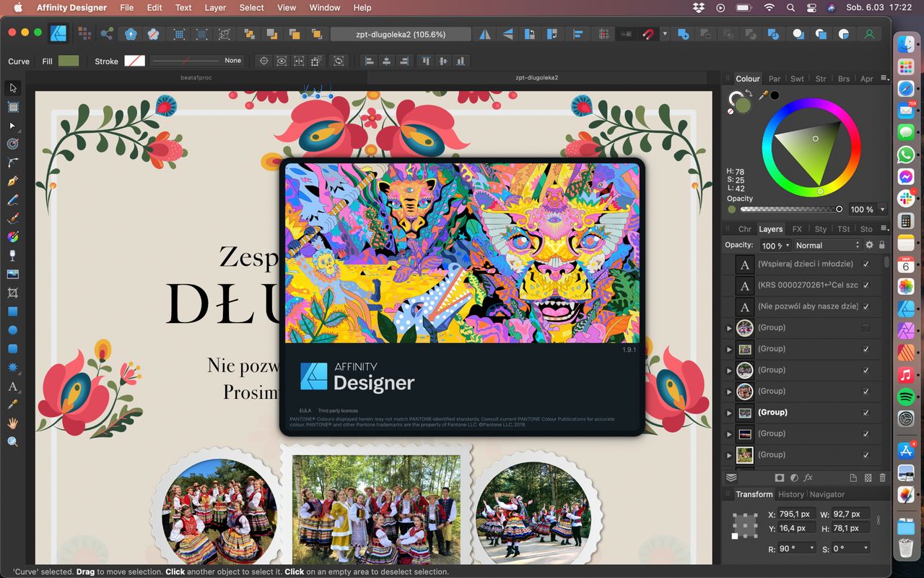924x578 pixels.
Task: Select the Node tool
Action: coord(13,126)
